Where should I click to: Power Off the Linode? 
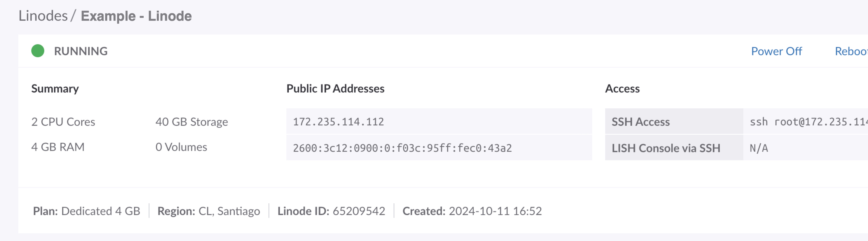point(776,51)
